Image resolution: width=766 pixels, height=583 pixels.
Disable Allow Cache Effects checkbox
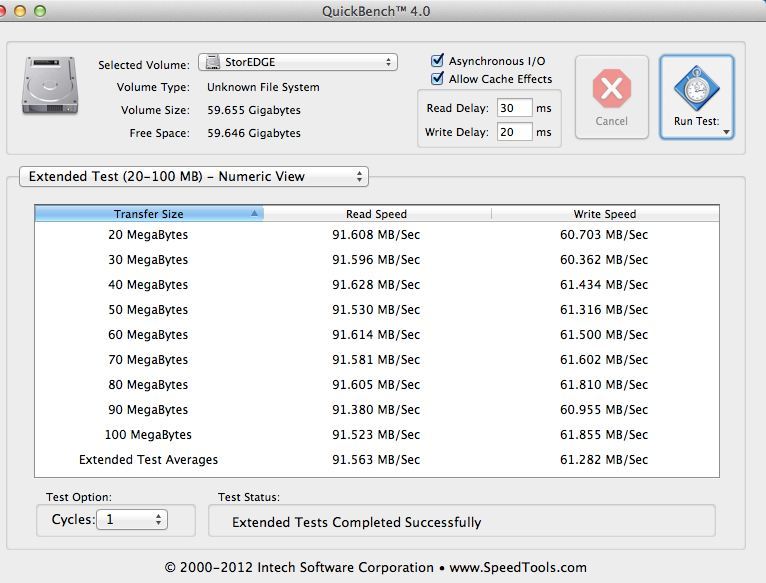click(x=437, y=79)
